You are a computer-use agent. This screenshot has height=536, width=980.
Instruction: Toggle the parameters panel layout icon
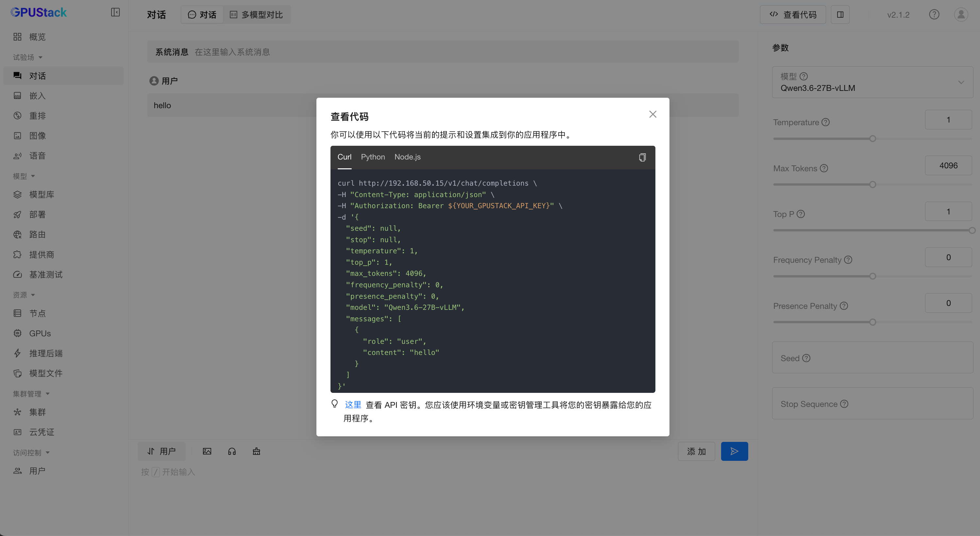pos(840,14)
